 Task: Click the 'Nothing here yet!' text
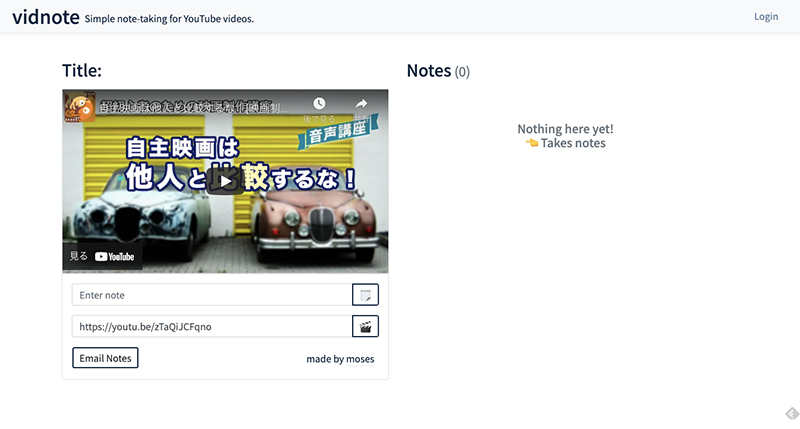tap(565, 129)
